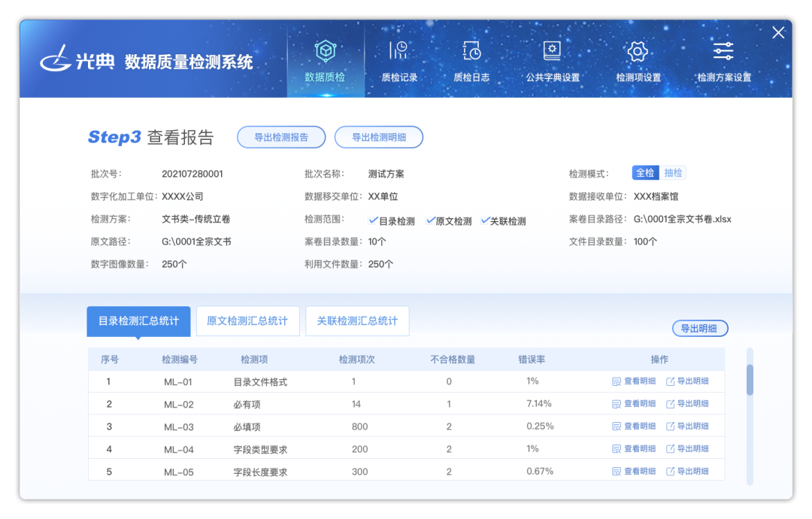Click 查看明细 icon for ML-01 row
This screenshot has width=812, height=519.
[617, 382]
